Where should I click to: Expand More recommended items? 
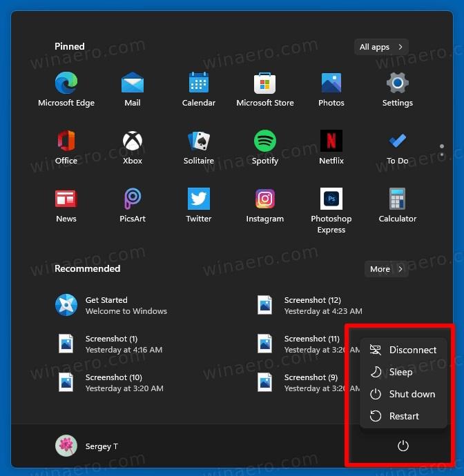point(386,269)
